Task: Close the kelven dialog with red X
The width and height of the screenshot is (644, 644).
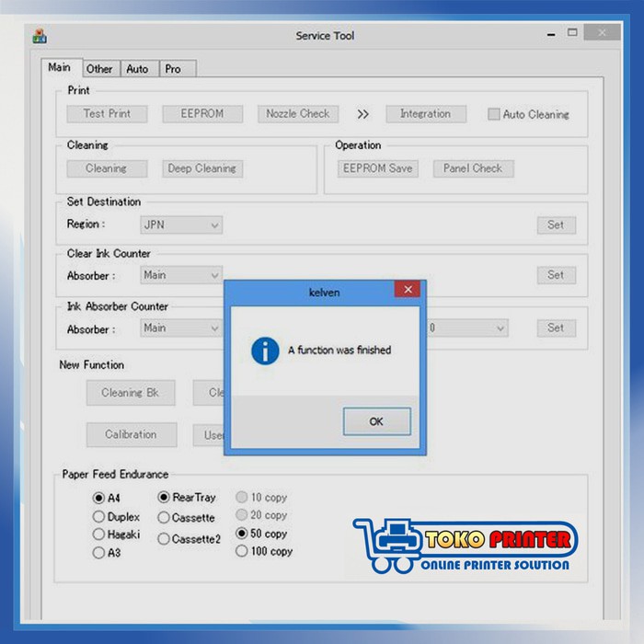Action: click(407, 289)
